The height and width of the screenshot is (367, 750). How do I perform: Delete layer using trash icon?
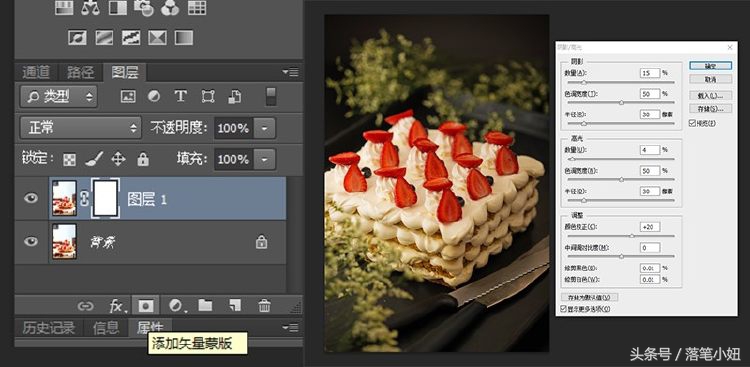[x=265, y=305]
